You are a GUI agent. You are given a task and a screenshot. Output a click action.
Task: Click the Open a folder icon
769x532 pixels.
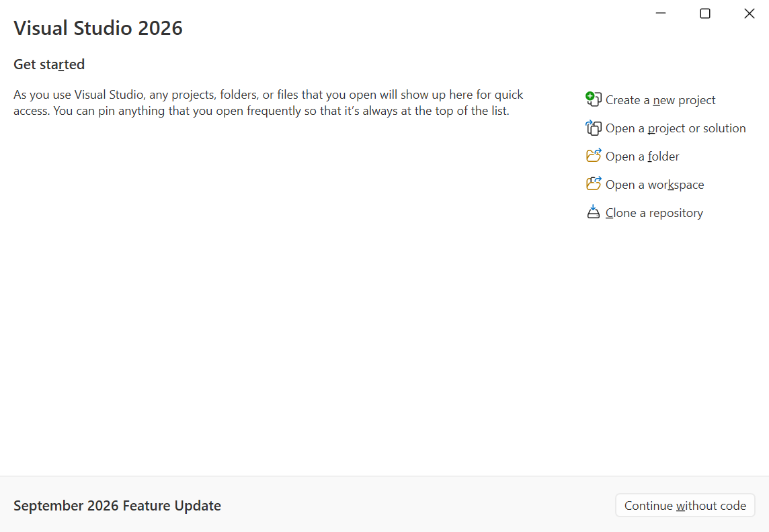click(x=594, y=156)
